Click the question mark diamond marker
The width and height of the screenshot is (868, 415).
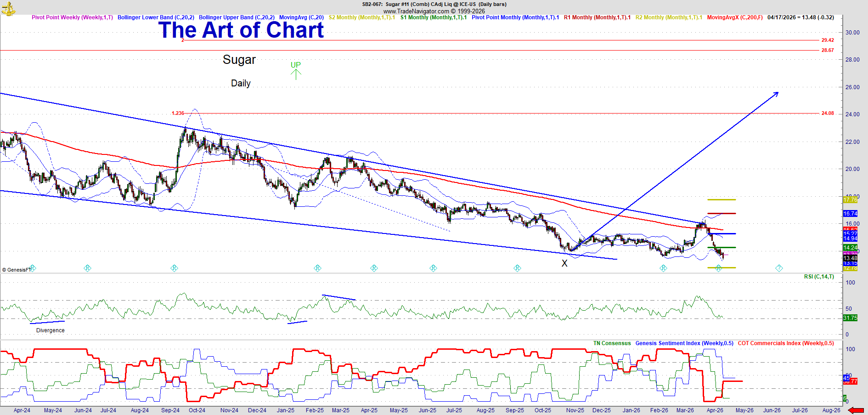tap(779, 268)
